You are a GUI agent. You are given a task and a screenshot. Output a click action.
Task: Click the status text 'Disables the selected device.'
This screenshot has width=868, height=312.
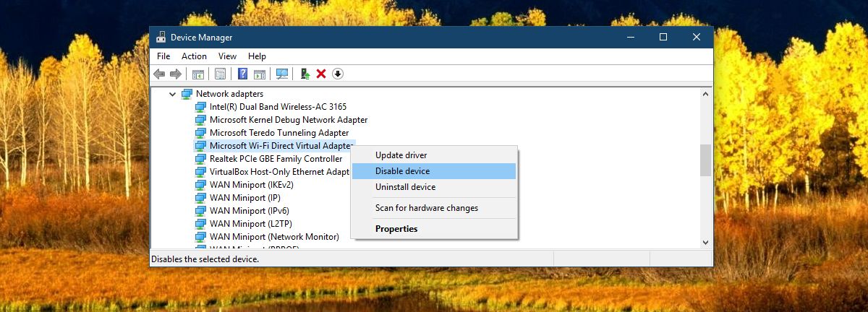(205, 259)
